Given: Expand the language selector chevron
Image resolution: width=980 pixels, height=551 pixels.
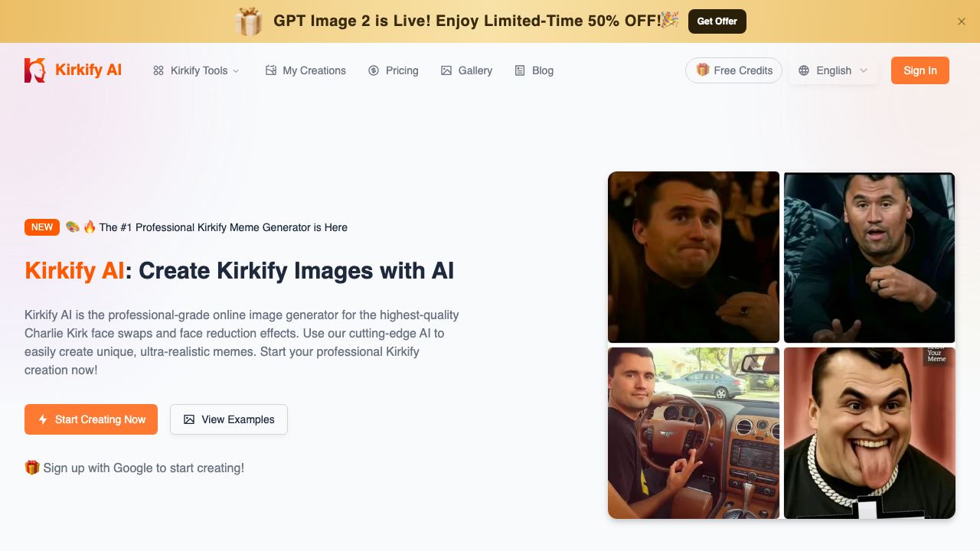Looking at the screenshot, I should pyautogui.click(x=864, y=70).
